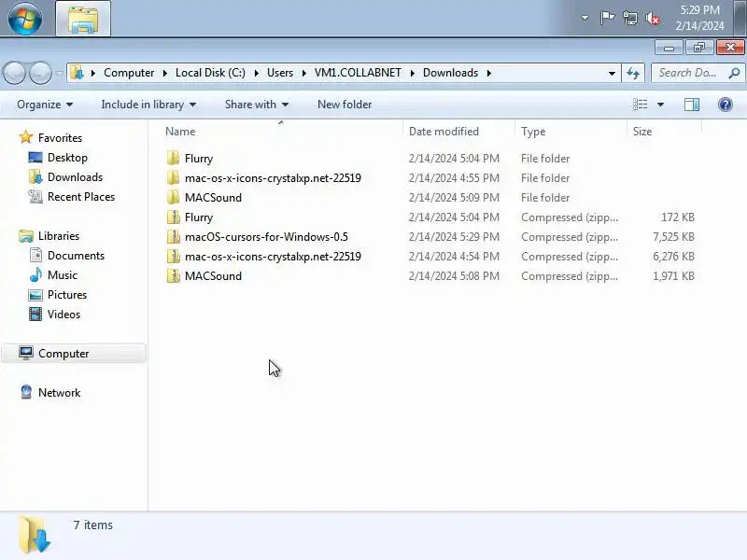Go back with the Back arrow button
This screenshot has width=747, height=560.
(15, 73)
